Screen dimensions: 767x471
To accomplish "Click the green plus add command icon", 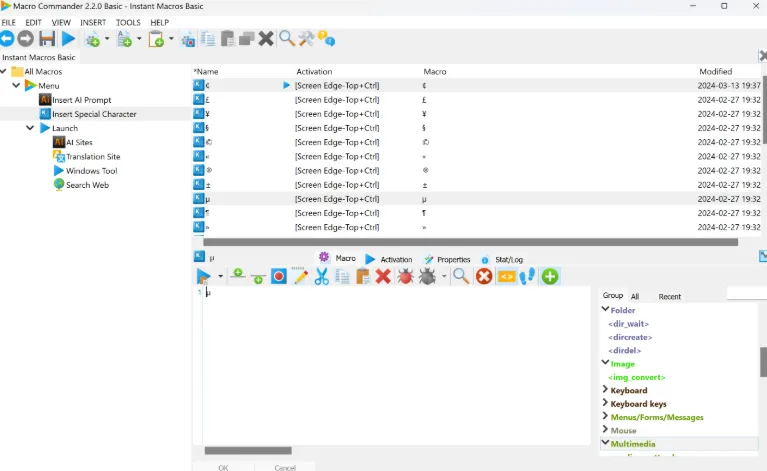I will point(550,277).
